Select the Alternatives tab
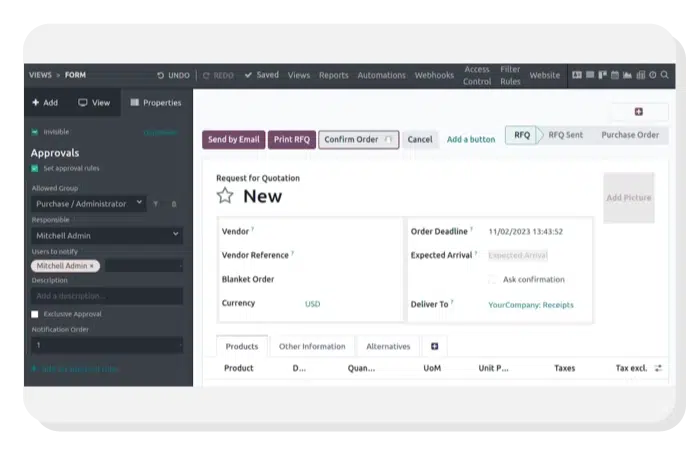Viewport: 700px width, 450px height. [388, 346]
